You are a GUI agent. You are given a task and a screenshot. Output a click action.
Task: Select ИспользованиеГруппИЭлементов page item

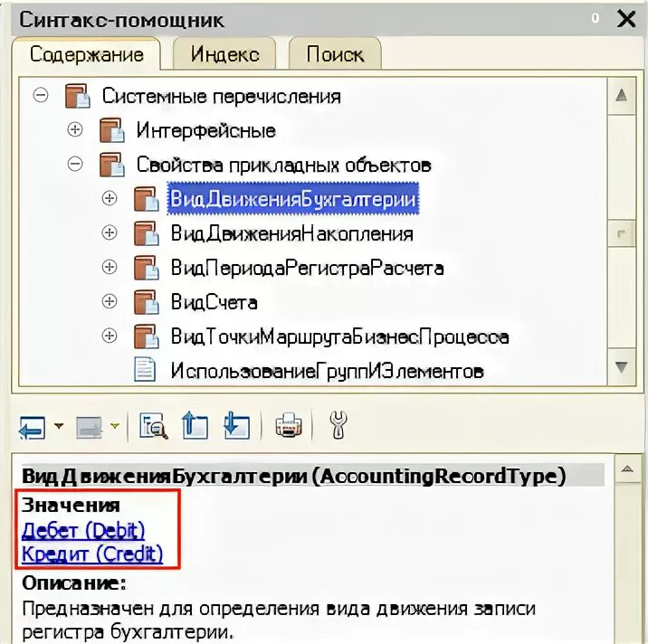point(328,371)
